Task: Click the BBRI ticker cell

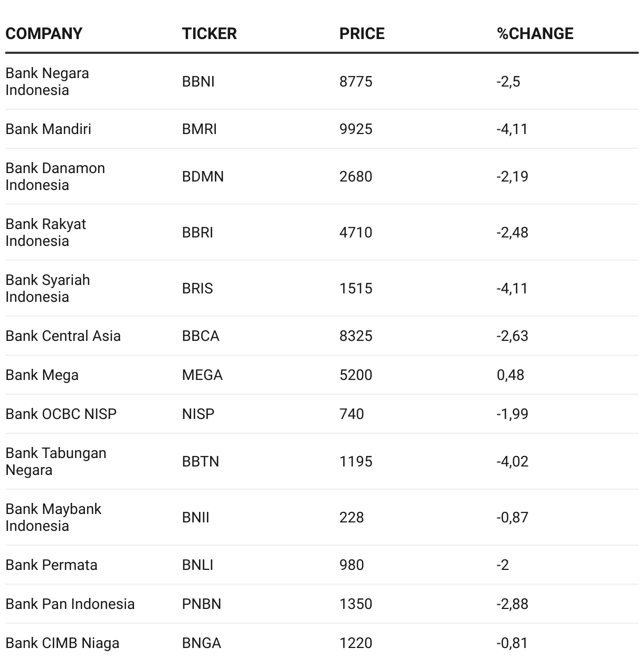Action: pos(197,232)
